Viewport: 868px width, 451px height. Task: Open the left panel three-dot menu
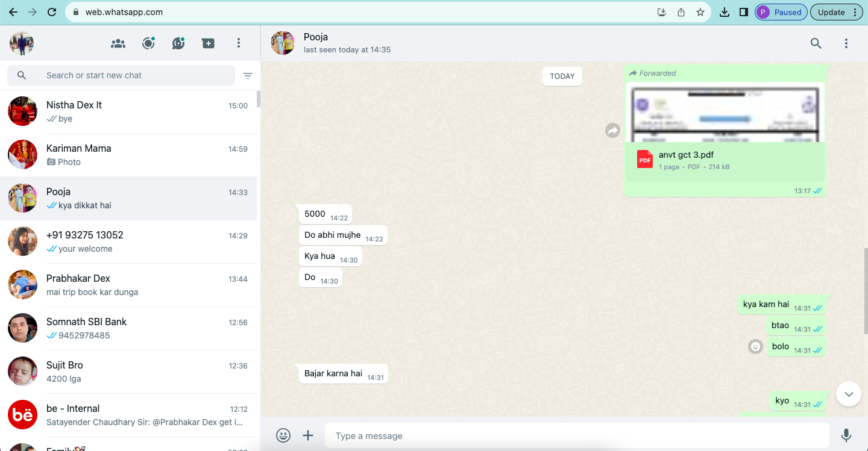point(239,43)
